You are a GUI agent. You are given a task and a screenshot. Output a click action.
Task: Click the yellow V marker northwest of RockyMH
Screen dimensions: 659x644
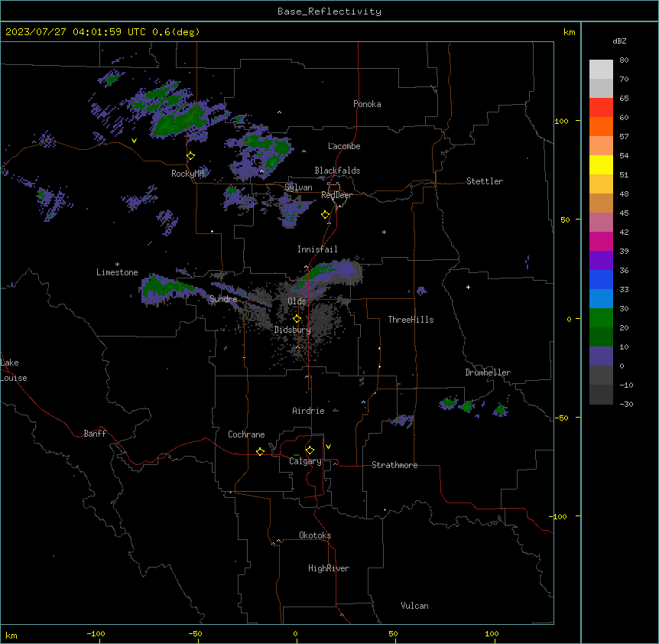(134, 141)
